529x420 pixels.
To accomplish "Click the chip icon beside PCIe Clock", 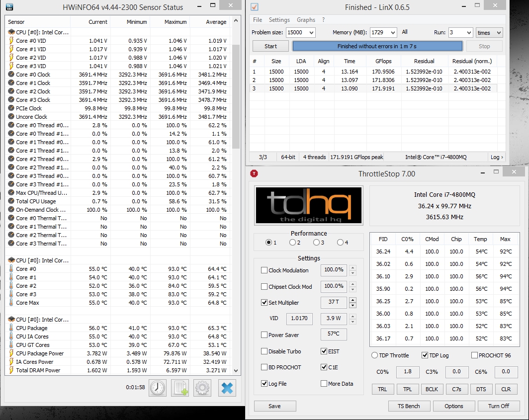I will (x=11, y=108).
